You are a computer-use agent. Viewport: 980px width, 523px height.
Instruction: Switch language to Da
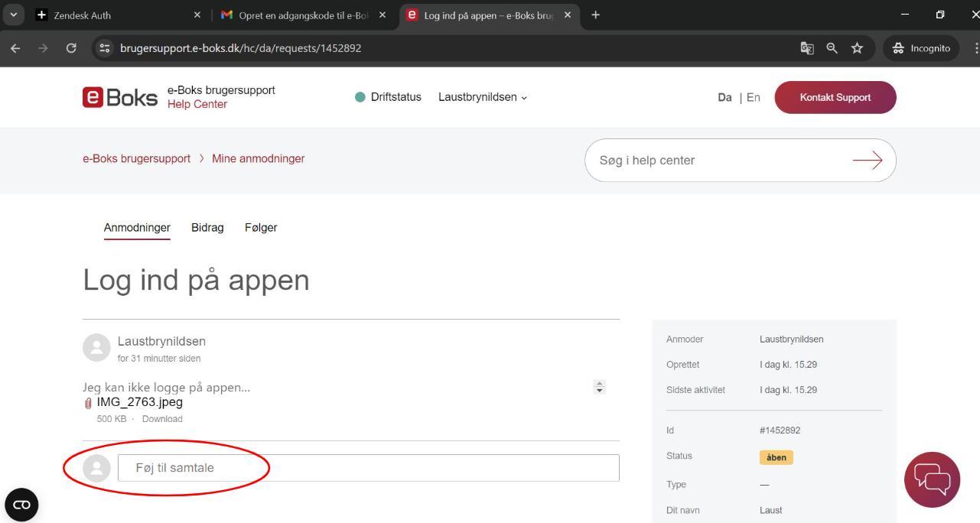click(724, 97)
